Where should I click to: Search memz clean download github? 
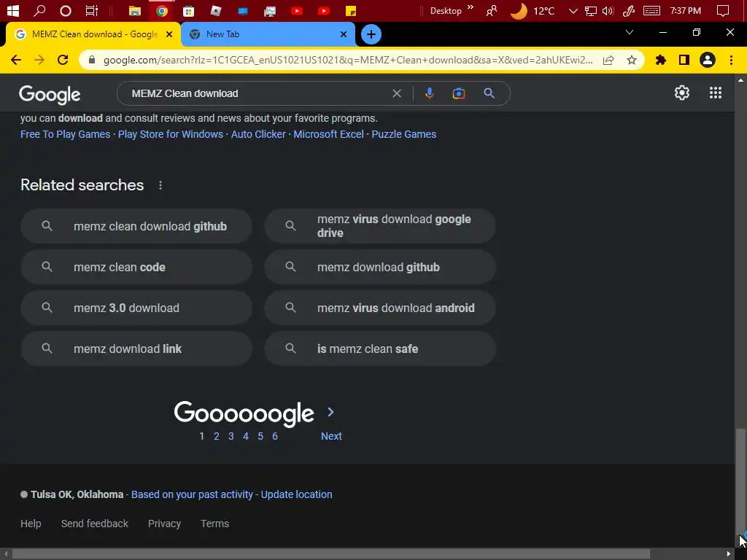click(136, 226)
